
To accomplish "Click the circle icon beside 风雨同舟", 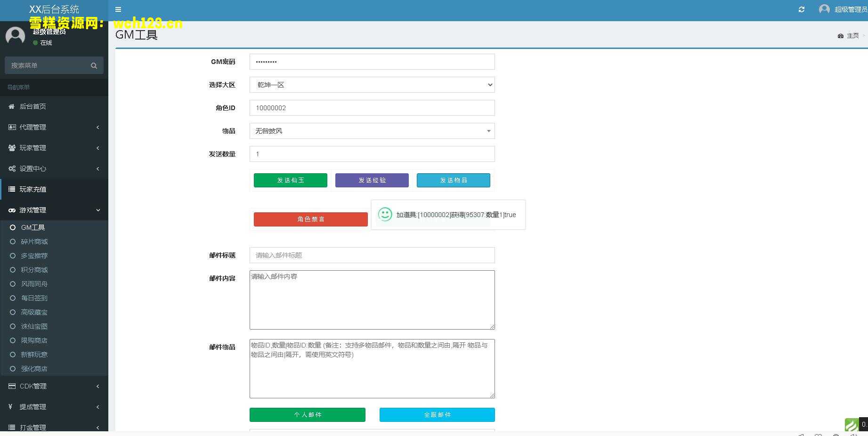I will pos(13,284).
